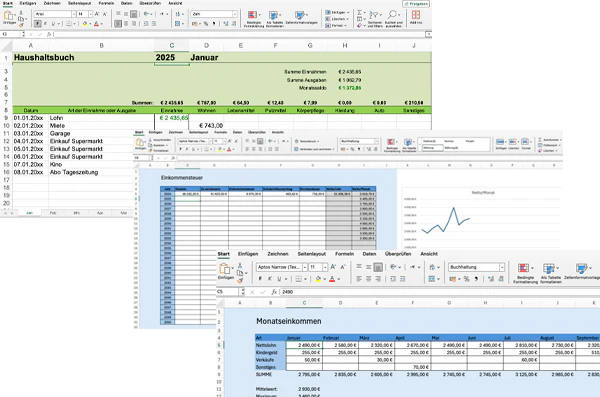
Task: Toggle italic in Einkommensteuer window ribbon
Action: 187,149
